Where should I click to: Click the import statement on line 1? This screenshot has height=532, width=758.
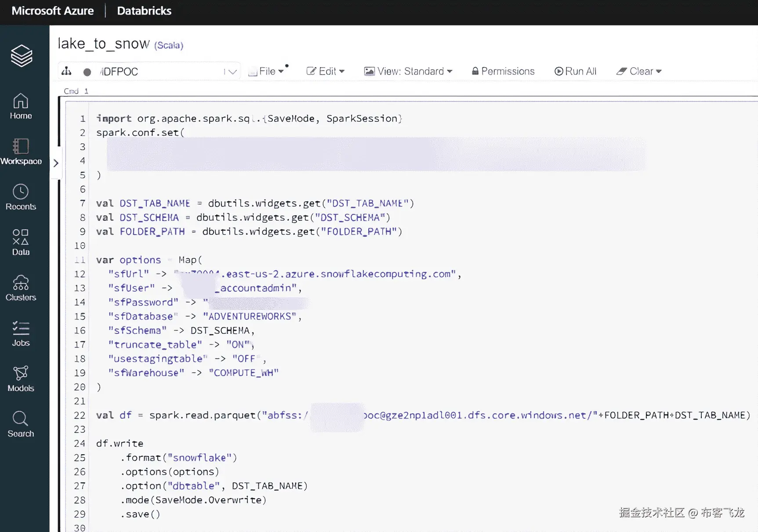[x=249, y=119]
